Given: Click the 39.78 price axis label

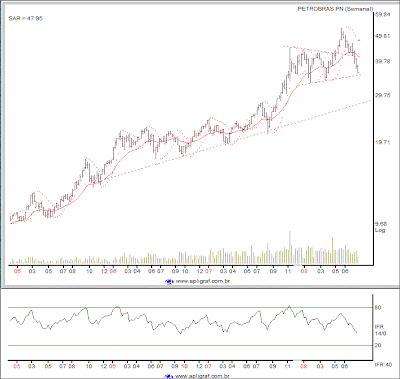Looking at the screenshot, I should coord(382,61).
